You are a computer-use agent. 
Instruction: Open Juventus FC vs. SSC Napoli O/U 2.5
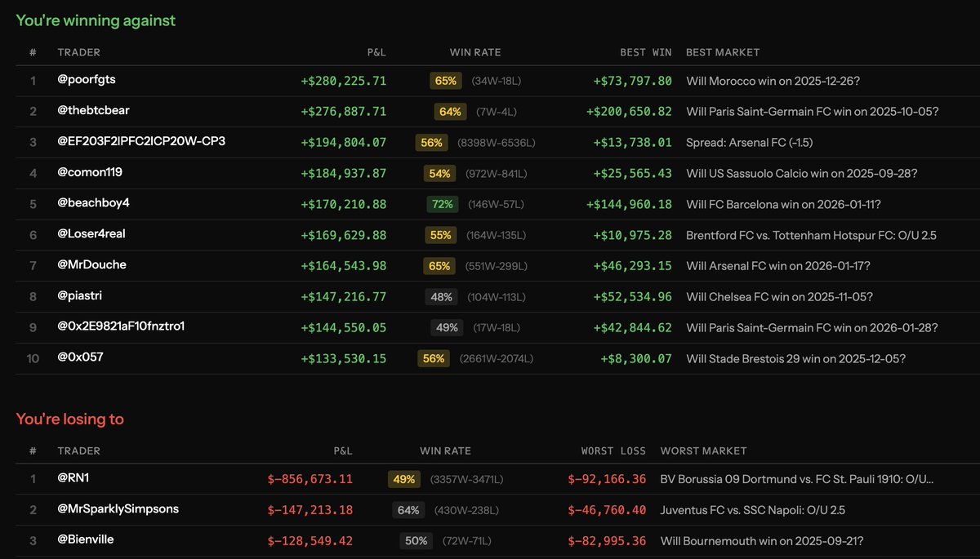coord(752,510)
